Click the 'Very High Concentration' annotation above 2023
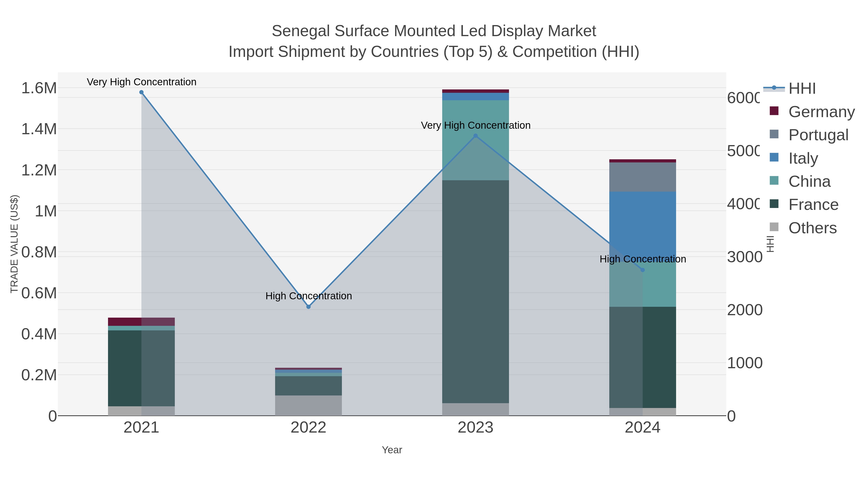Screen dimensions: 868x488 tap(476, 125)
